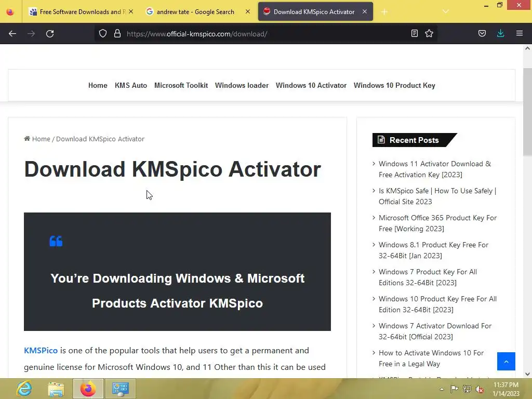The image size is (532, 399).
Task: Click the Download KMSpico Activator heading
Action: 172,169
